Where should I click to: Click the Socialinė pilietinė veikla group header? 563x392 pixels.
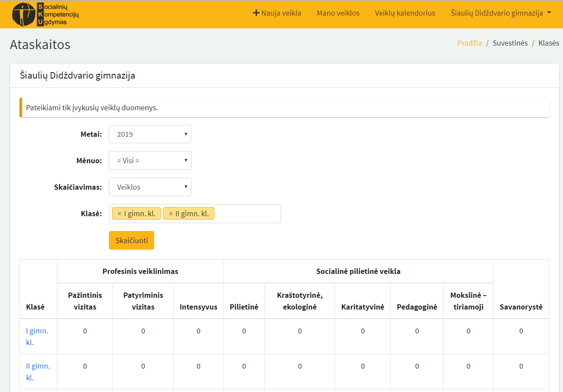(358, 271)
